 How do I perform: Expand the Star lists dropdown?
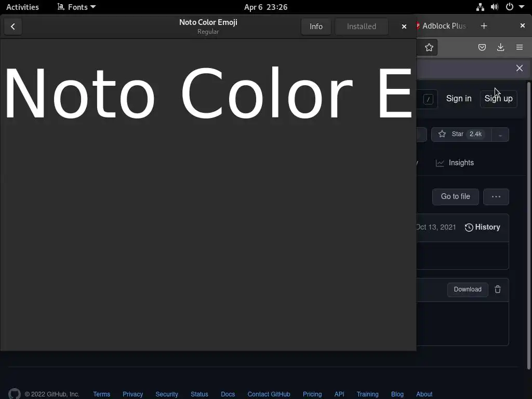[x=500, y=135]
